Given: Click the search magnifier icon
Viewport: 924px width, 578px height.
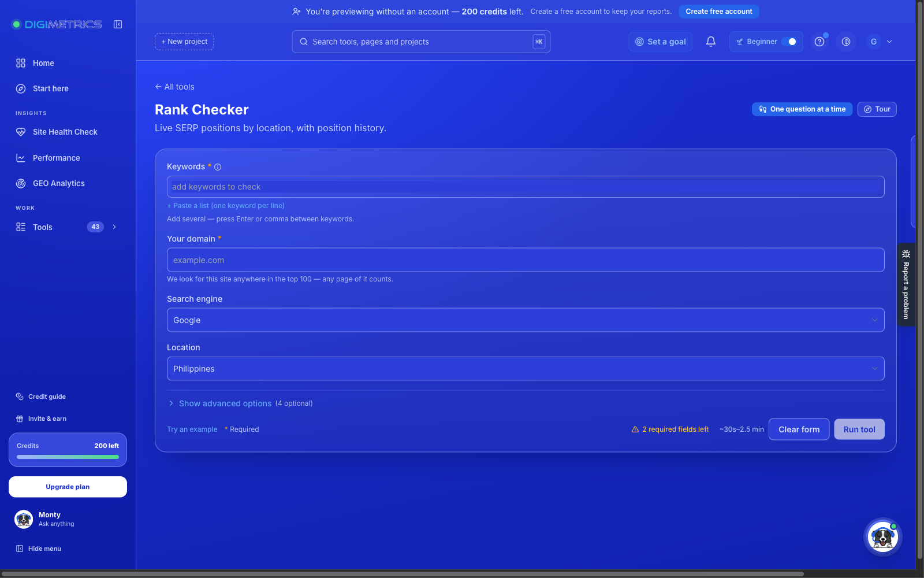Looking at the screenshot, I should (x=304, y=42).
